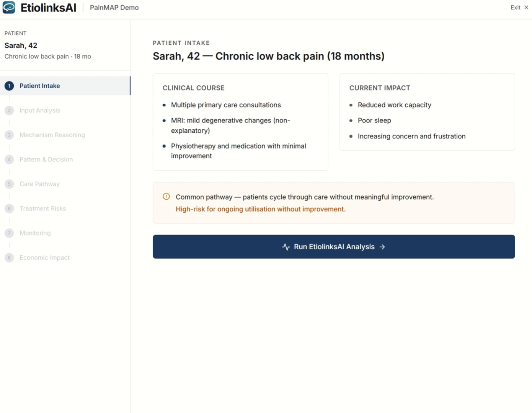Screen dimensions: 532x413
Task: Click step number 1 circle icon
Action: point(9,86)
